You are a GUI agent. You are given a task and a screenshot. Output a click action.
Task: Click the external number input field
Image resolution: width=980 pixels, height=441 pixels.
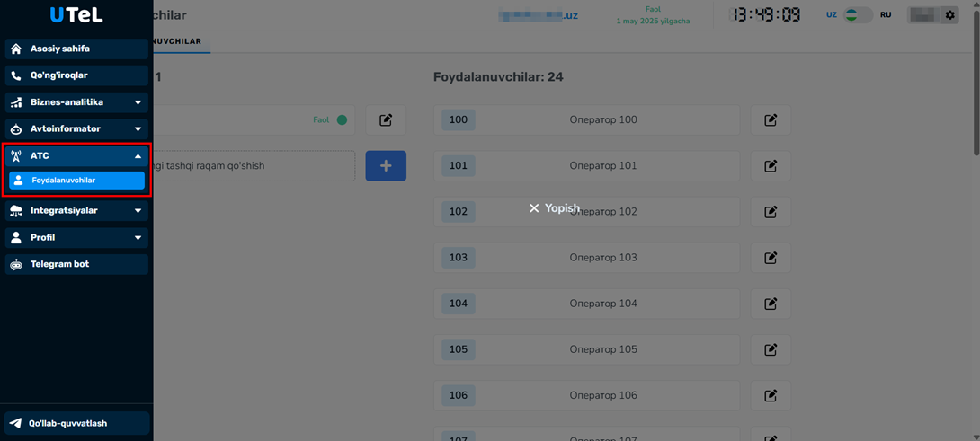(252, 166)
